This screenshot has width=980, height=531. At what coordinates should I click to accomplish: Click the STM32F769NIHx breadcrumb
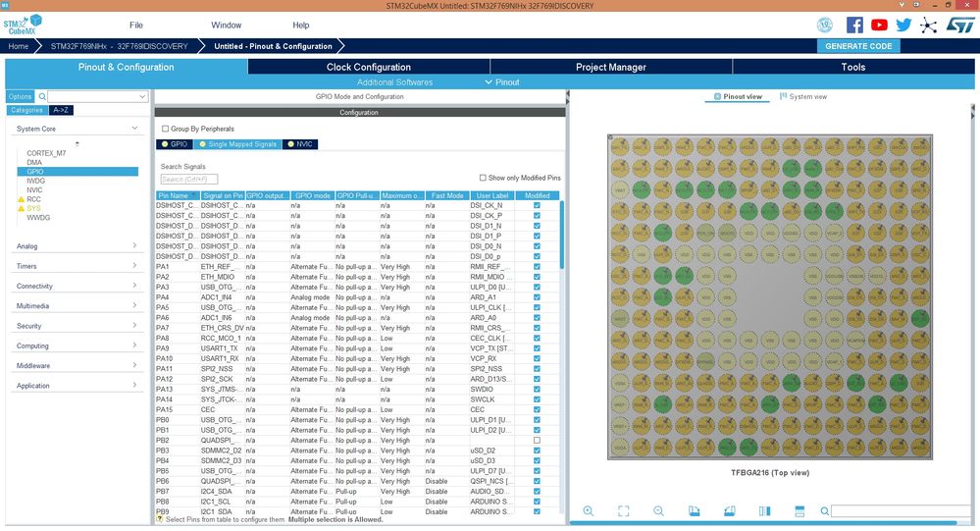click(x=120, y=46)
